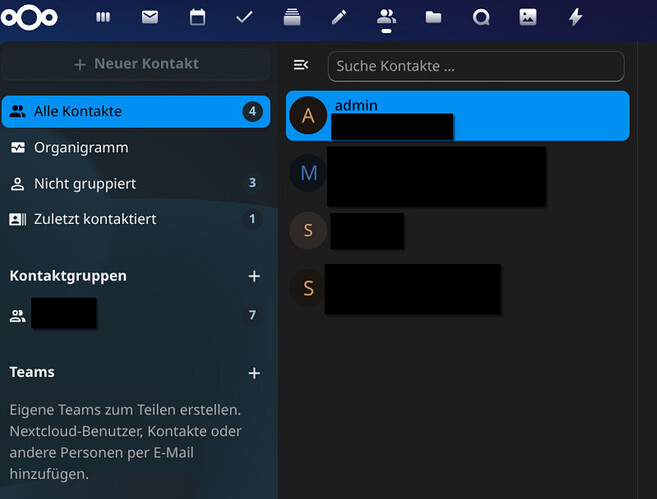Open the Talk chat app
This screenshot has height=499, width=657.
pos(481,17)
